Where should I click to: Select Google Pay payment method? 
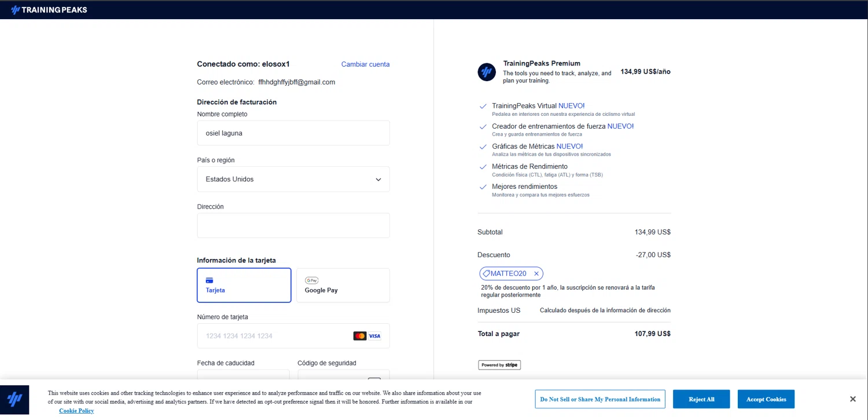(343, 285)
